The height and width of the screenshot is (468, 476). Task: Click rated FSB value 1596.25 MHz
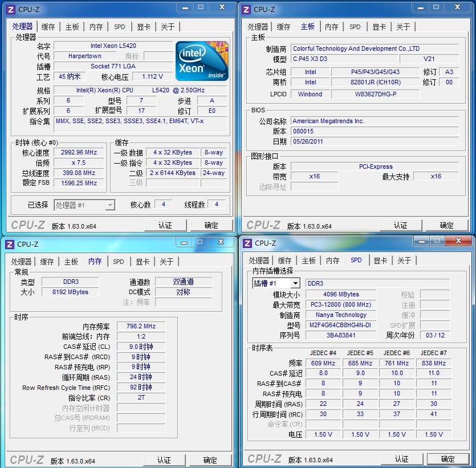pyautogui.click(x=79, y=183)
